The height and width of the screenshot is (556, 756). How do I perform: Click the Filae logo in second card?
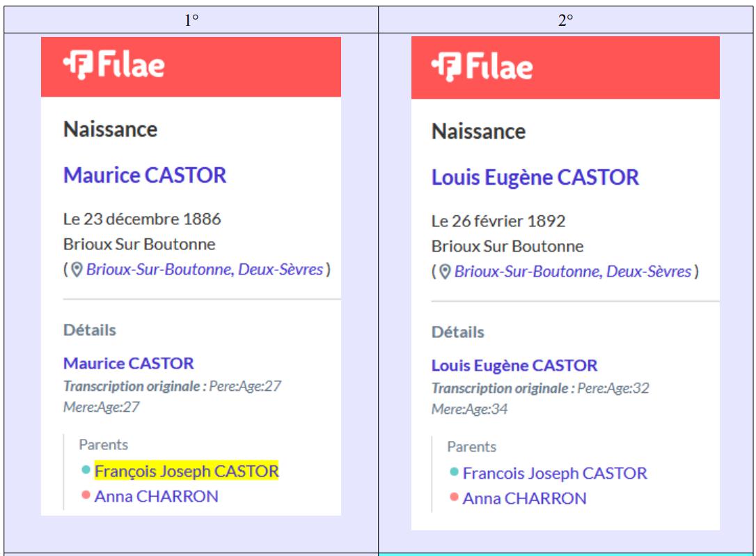(x=482, y=67)
